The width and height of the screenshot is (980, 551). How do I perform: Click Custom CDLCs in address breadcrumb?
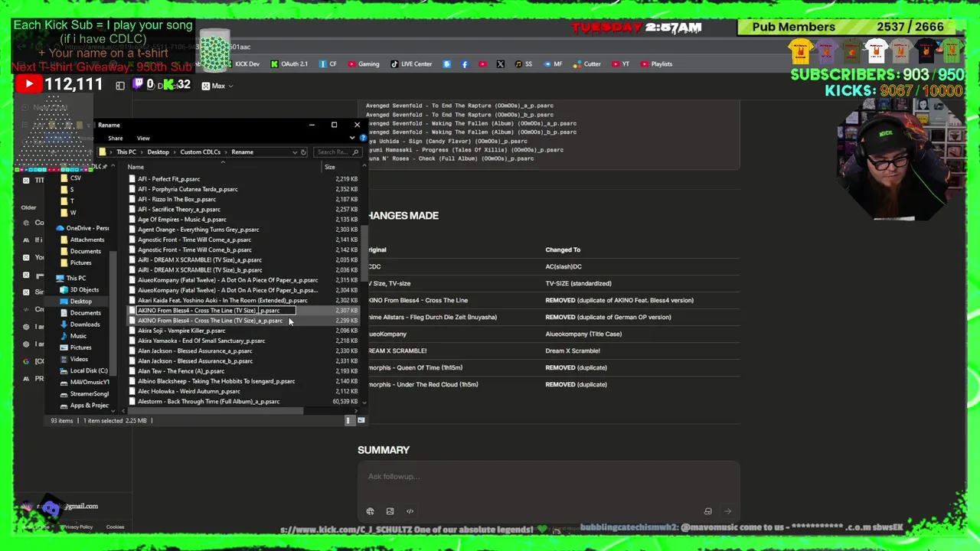[200, 152]
